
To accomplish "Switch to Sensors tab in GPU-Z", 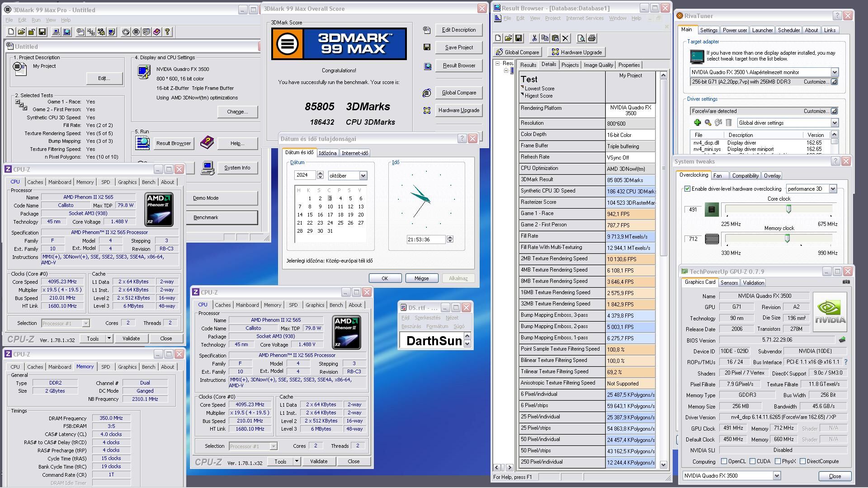I will click(x=729, y=283).
